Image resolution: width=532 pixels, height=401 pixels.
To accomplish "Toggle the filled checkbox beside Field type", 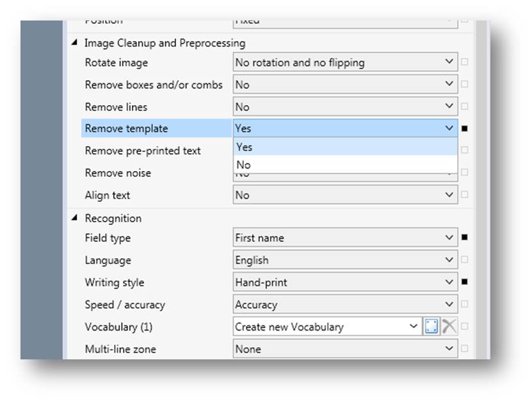I will (465, 238).
